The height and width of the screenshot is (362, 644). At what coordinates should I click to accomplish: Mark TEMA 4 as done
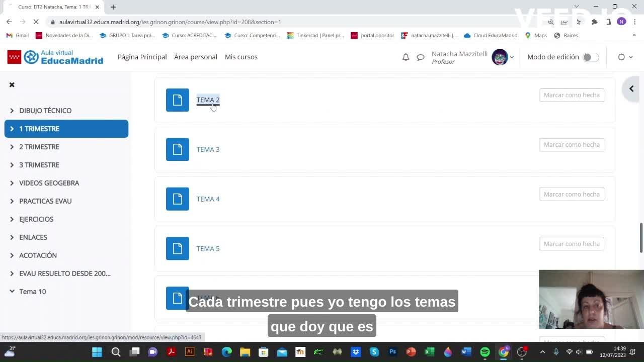(572, 194)
